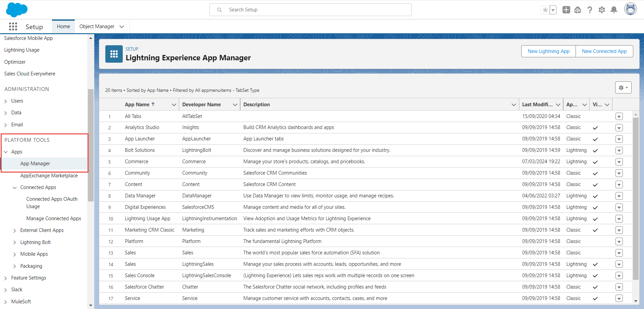The height and width of the screenshot is (309, 644).
Task: Open row actions menu for App Launcher
Action: point(619,139)
